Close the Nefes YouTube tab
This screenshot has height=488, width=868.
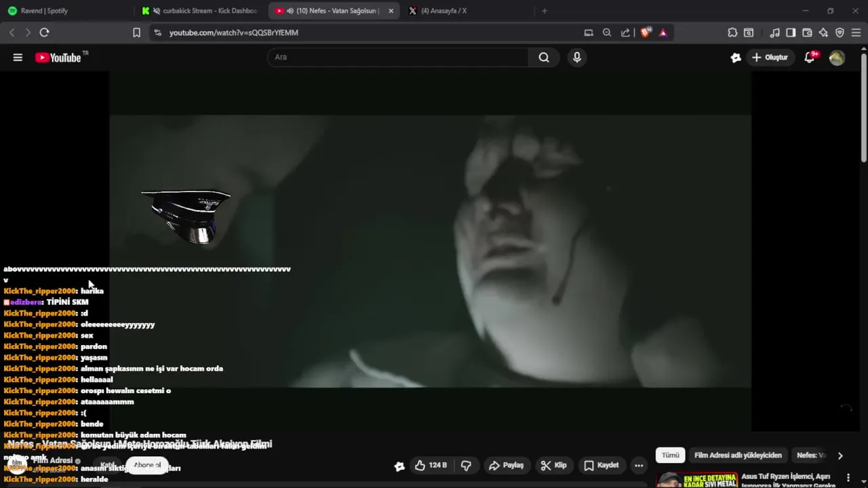click(x=391, y=11)
